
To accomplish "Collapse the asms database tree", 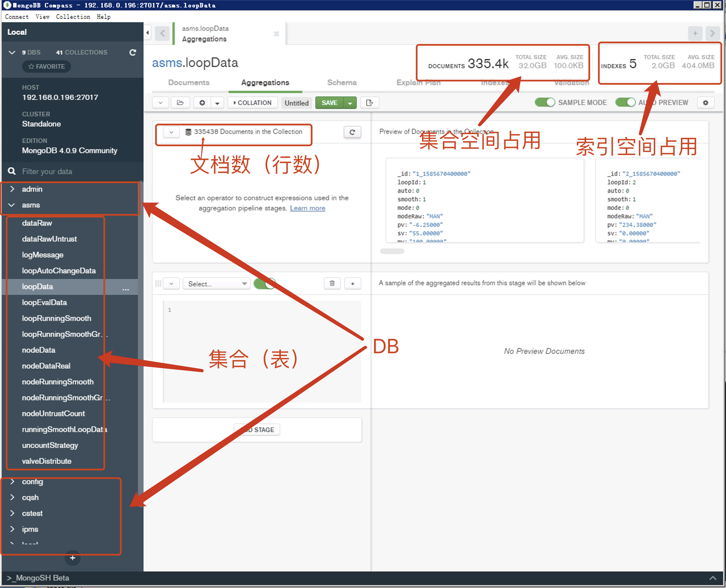I will (12, 205).
